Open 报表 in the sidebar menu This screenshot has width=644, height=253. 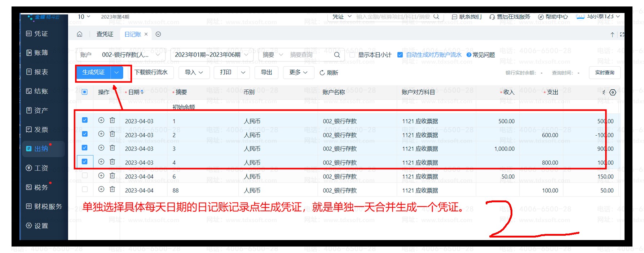tap(41, 72)
